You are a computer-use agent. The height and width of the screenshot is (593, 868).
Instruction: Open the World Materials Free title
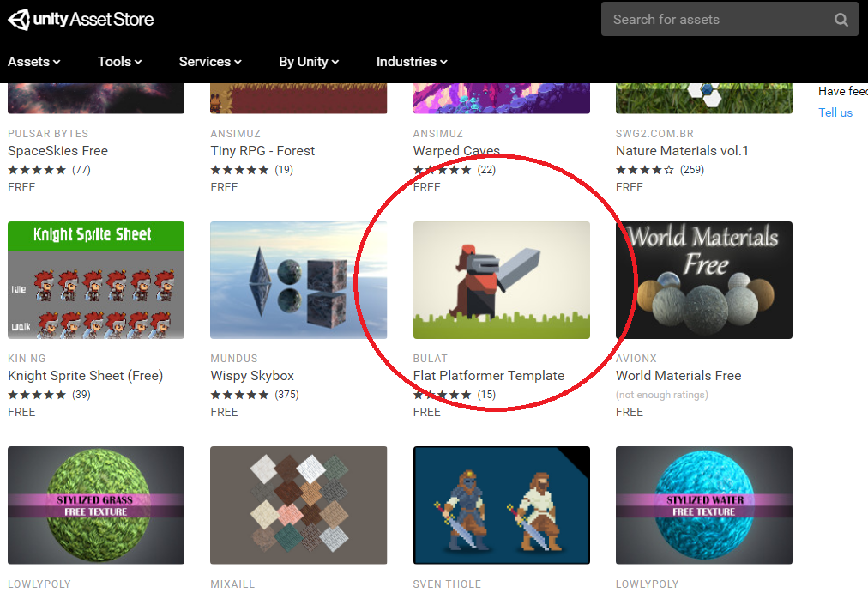(678, 375)
